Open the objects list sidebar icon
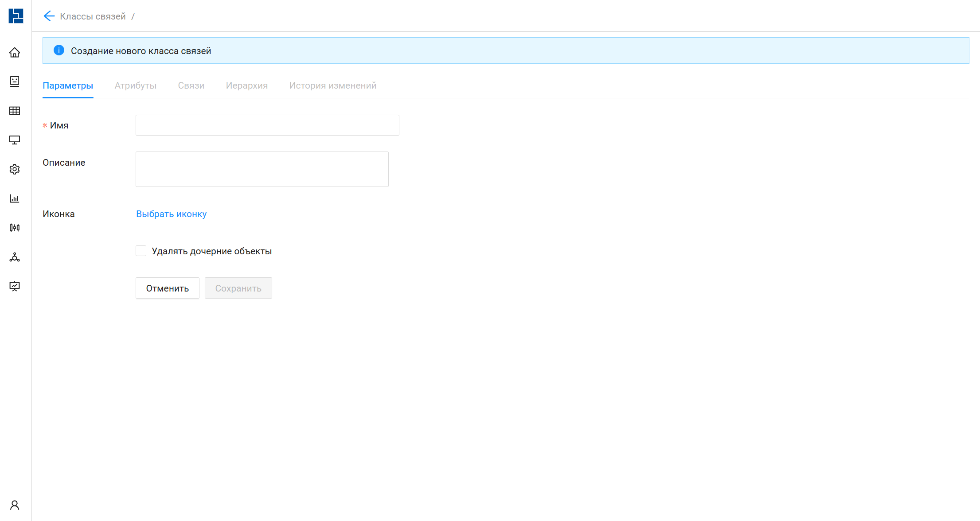 click(x=15, y=81)
